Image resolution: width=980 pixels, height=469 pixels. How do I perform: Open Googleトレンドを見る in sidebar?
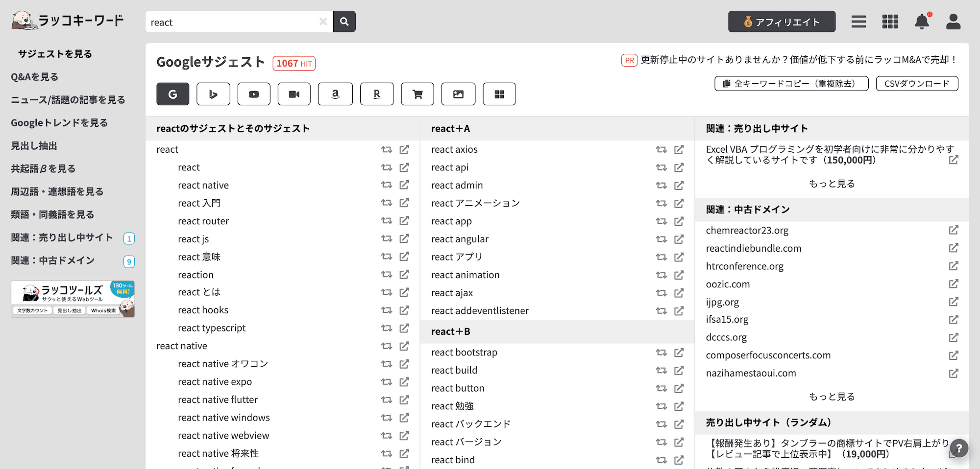coord(59,123)
